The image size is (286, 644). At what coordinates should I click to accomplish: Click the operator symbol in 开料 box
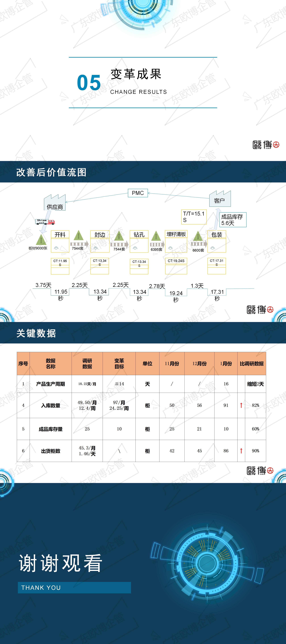[x=56, y=248]
